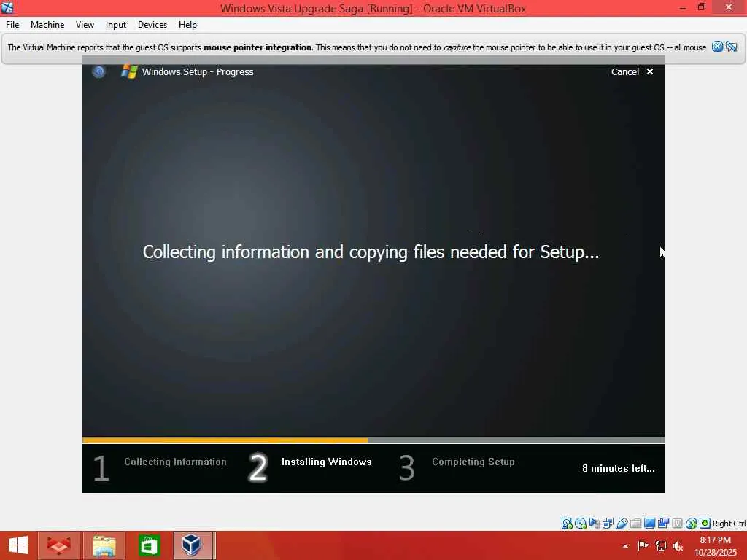The height and width of the screenshot is (560, 747).
Task: Click the network adapters icon in status bar
Action: point(608,524)
